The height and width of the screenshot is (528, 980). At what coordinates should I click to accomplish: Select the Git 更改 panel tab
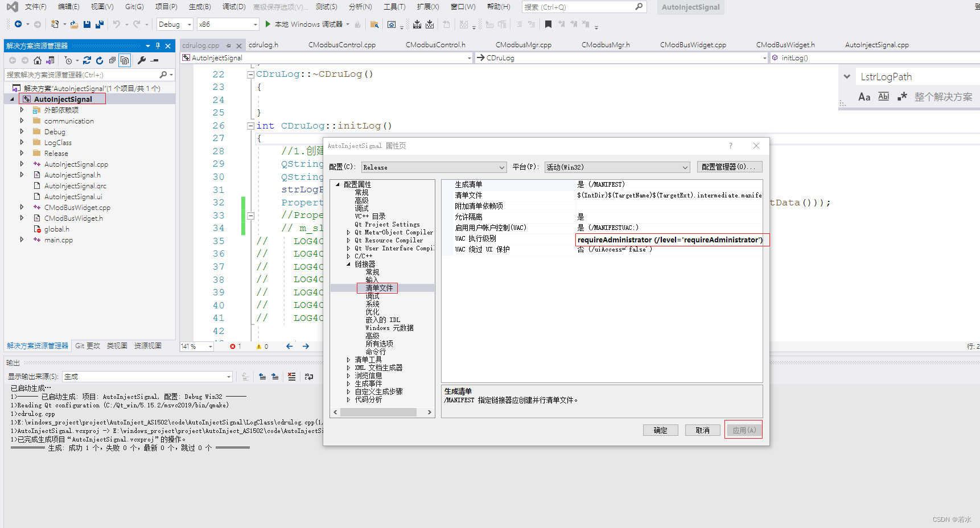(87, 345)
